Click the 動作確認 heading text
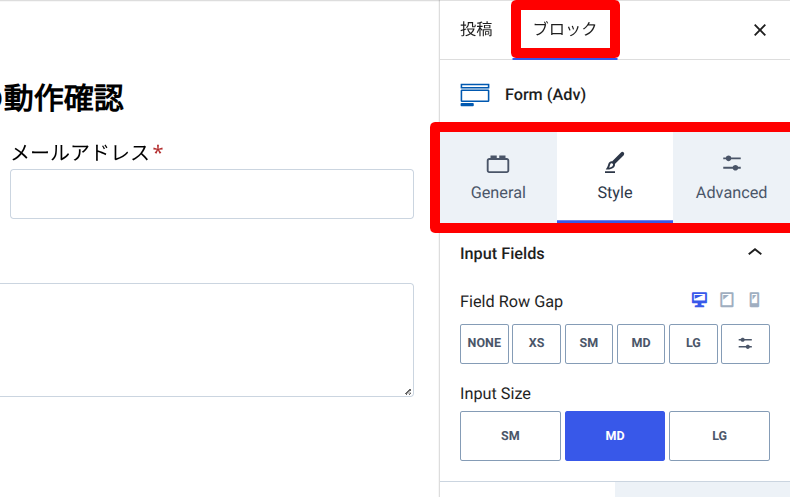The width and height of the screenshot is (790, 497). coord(63,98)
